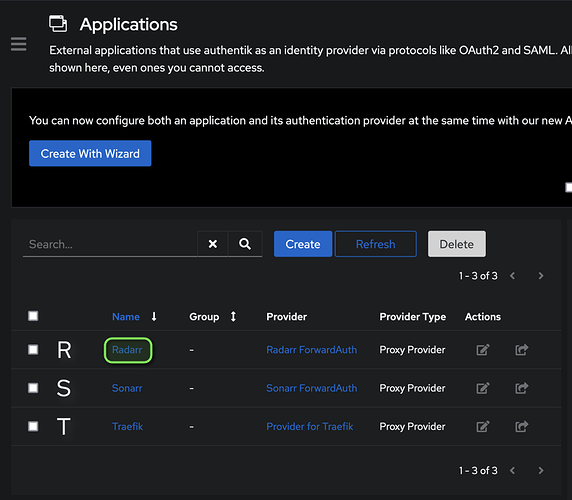Click the Create With Wizard button
Screen dimensions: 572x500
pyautogui.click(x=90, y=153)
